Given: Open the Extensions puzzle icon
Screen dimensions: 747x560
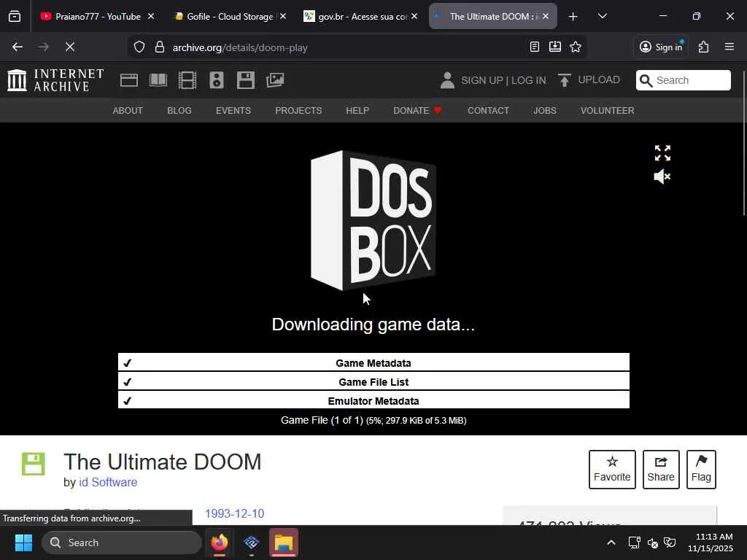Looking at the screenshot, I should (x=703, y=47).
